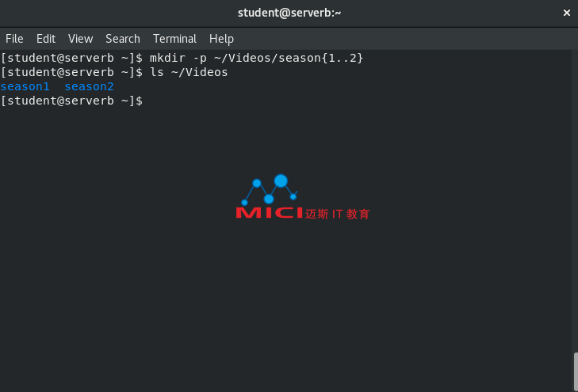Close the terminal window with the X
This screenshot has height=392, width=578.
click(567, 13)
